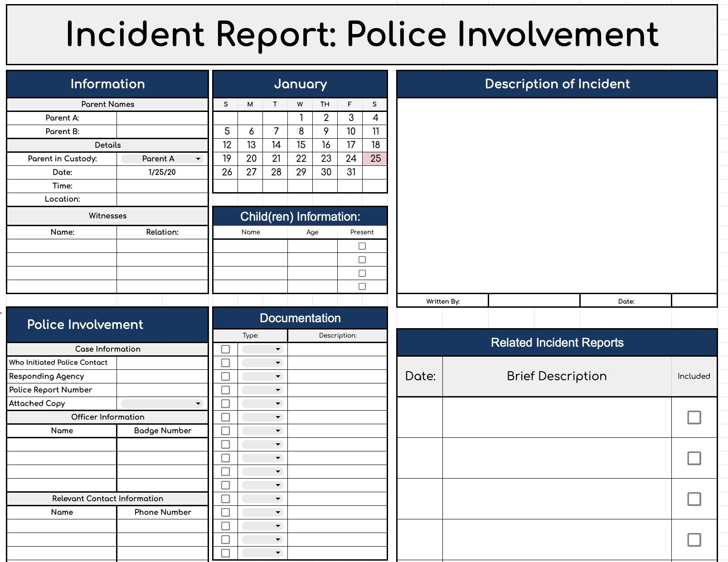Click the Child(ren) Information header
The image size is (728, 562).
[x=300, y=217]
